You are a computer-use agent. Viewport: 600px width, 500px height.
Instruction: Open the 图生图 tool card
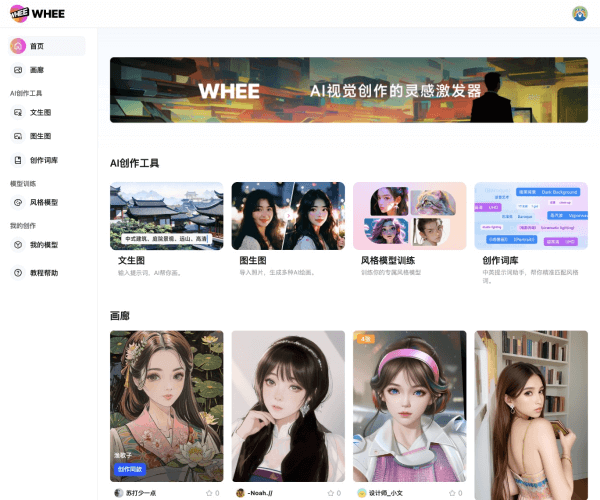coord(287,230)
